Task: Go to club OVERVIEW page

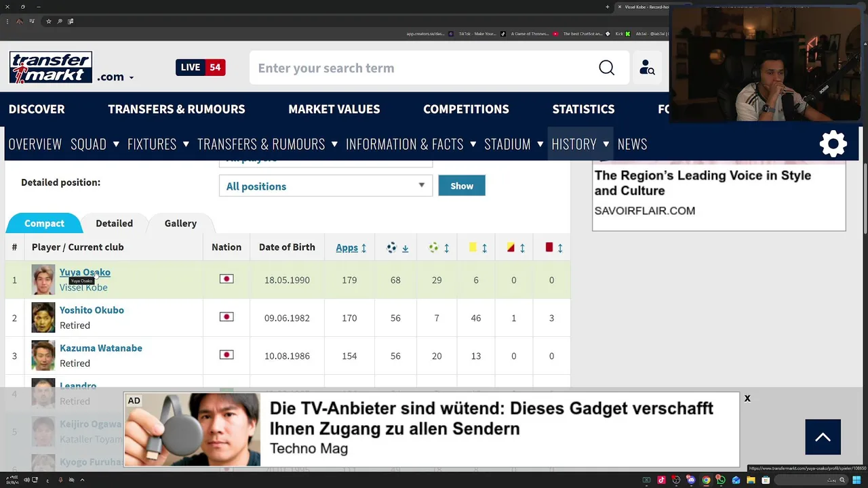Action: point(35,144)
